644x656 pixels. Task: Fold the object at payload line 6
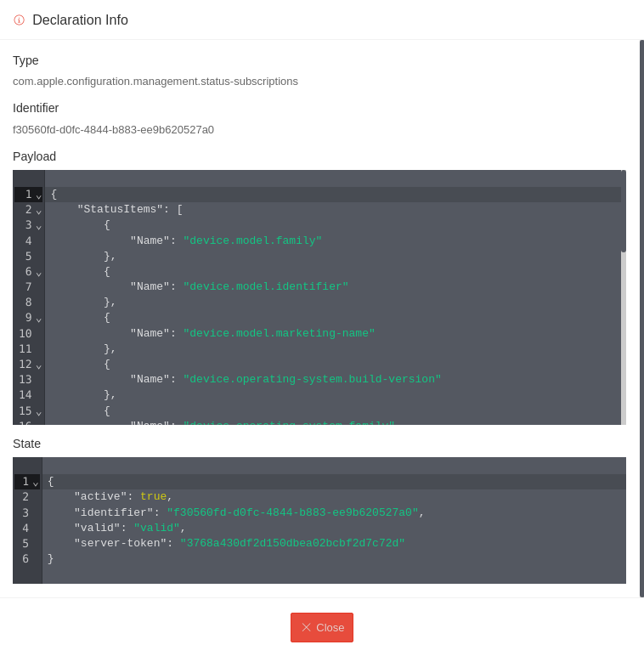39,272
